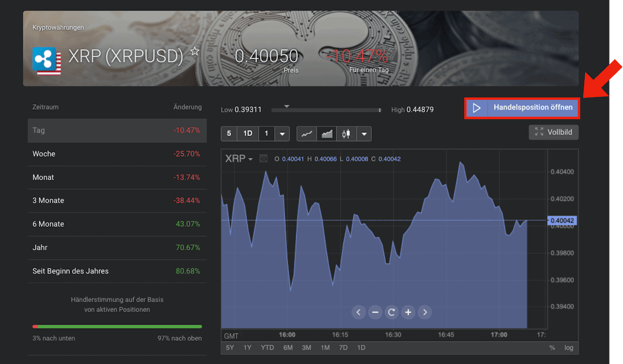Zoom in on the chart with plus icon
This screenshot has height=364, width=623.
tap(408, 312)
